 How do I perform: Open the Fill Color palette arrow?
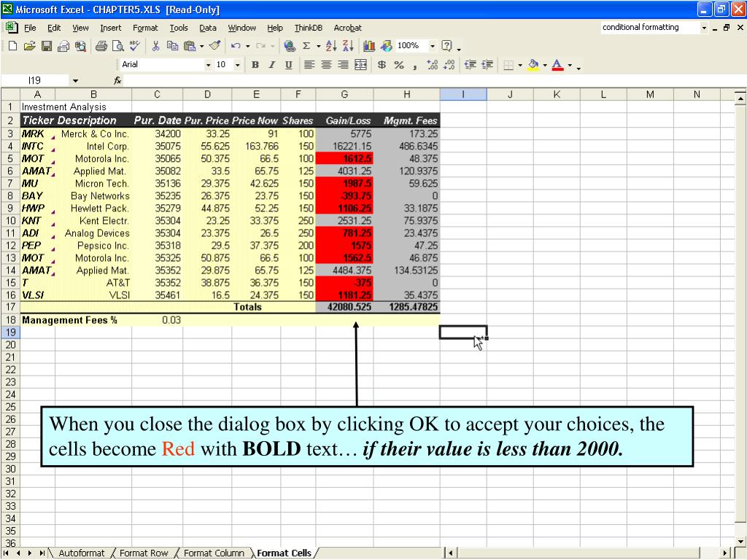pos(545,65)
